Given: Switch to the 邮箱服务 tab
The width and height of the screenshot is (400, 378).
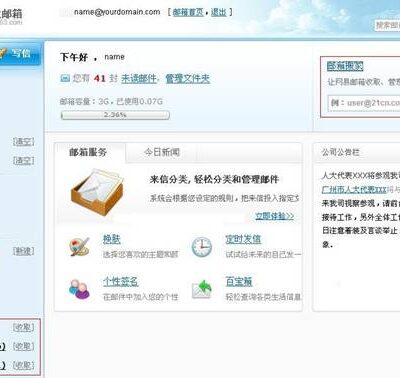Looking at the screenshot, I should click(x=88, y=153).
